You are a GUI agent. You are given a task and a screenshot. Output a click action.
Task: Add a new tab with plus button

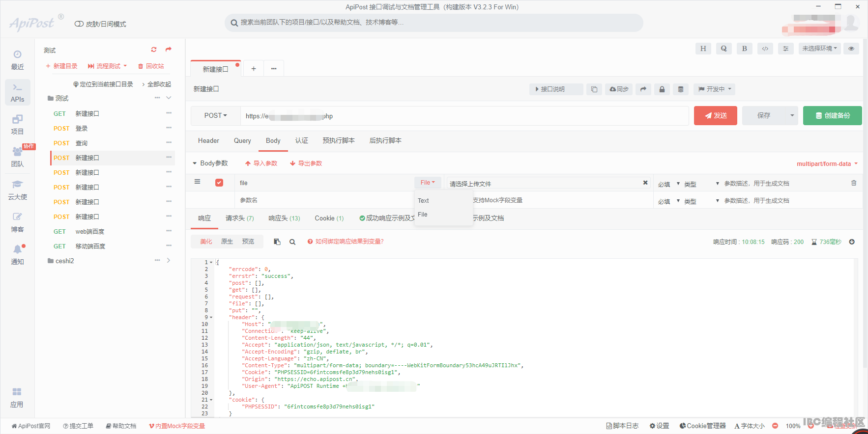(x=254, y=69)
